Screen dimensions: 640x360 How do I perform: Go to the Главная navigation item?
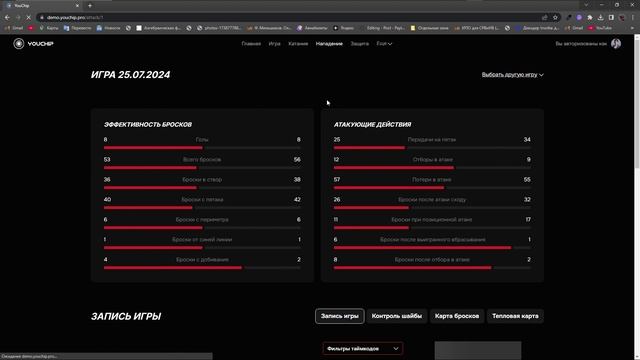pyautogui.click(x=251, y=44)
